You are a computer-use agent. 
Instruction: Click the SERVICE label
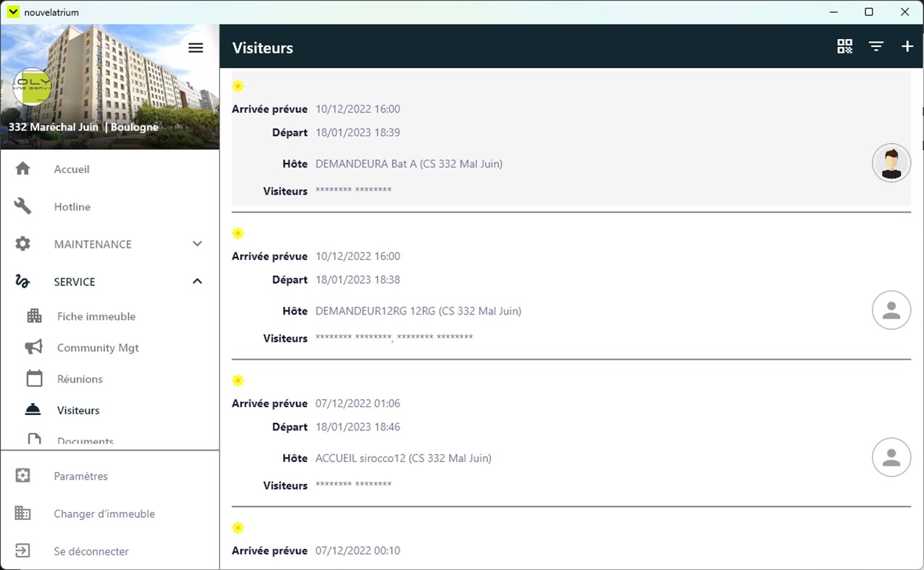(75, 282)
